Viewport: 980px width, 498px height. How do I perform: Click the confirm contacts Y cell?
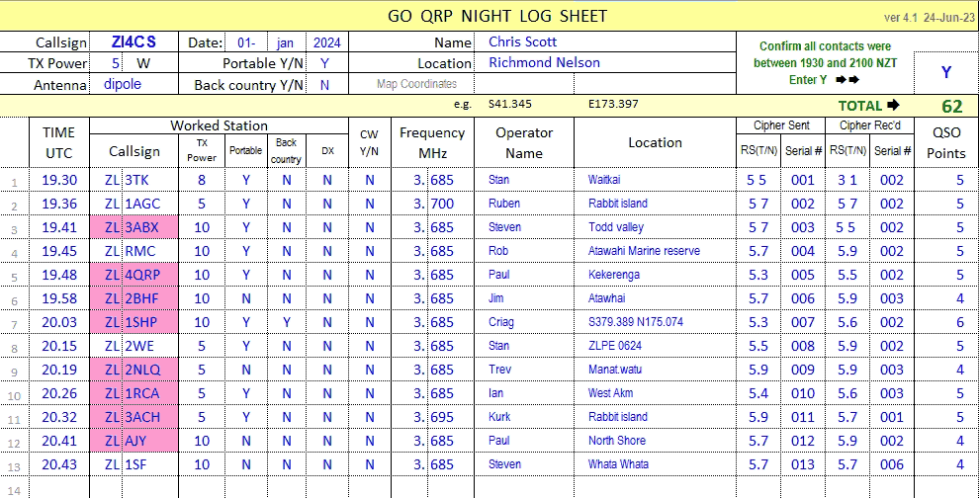pyautogui.click(x=946, y=72)
